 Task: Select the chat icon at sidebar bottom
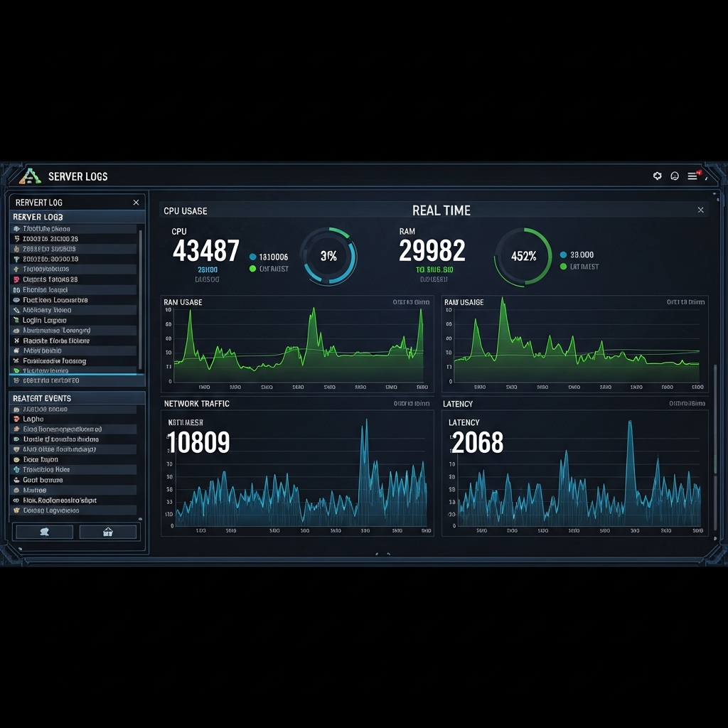(43, 531)
